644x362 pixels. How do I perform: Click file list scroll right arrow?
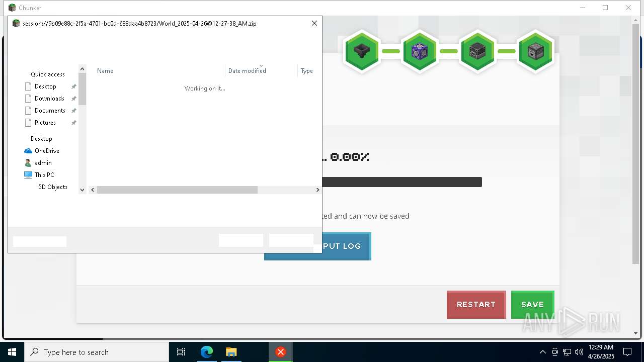tap(317, 190)
